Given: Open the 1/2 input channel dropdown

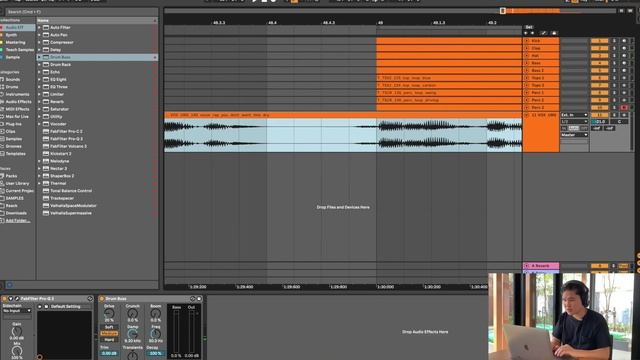Looking at the screenshot, I should pyautogui.click(x=574, y=122).
